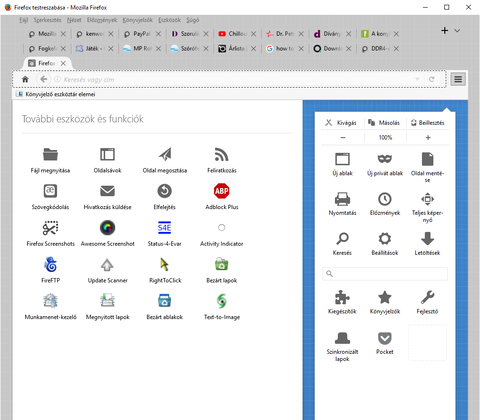Click the Beállítások gear icon

pos(385,239)
